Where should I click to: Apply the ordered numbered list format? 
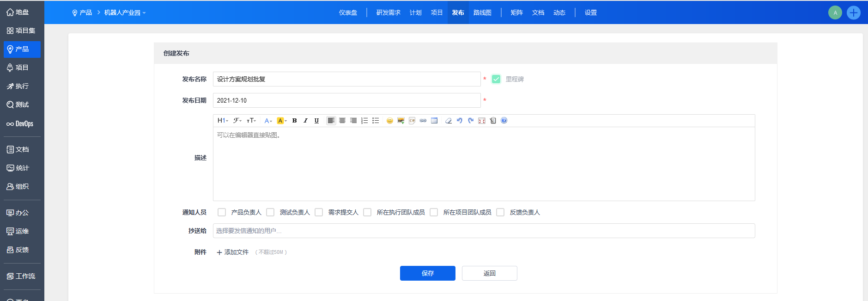364,121
